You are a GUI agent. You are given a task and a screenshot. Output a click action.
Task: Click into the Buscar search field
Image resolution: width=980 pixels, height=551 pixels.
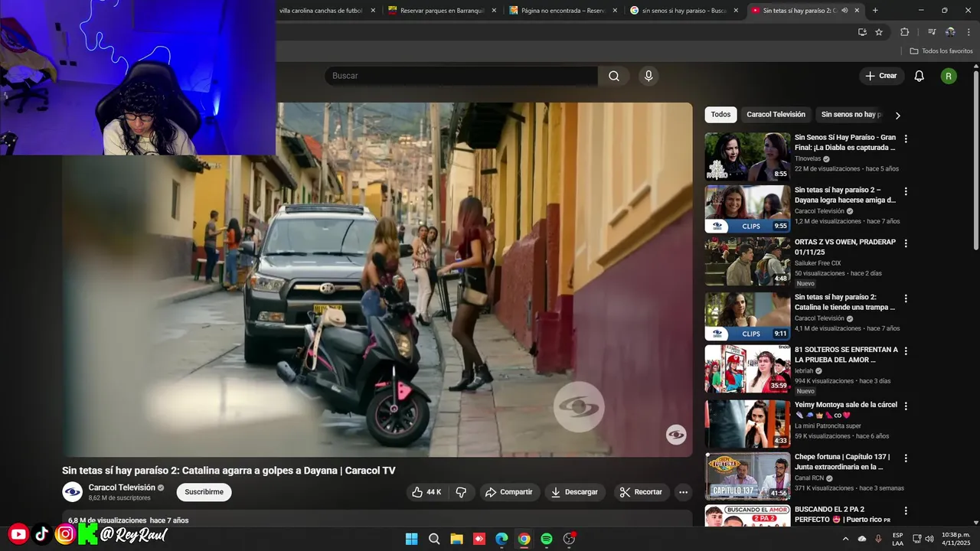461,76
